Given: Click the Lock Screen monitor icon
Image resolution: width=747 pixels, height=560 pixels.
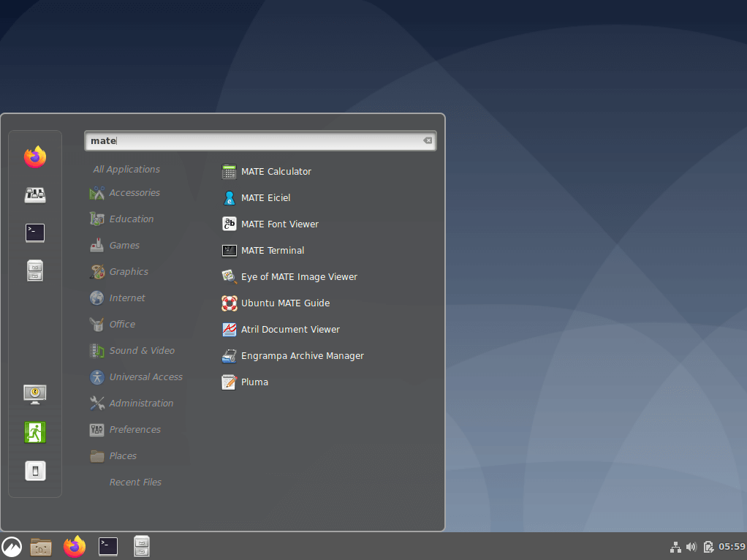Looking at the screenshot, I should (35, 393).
